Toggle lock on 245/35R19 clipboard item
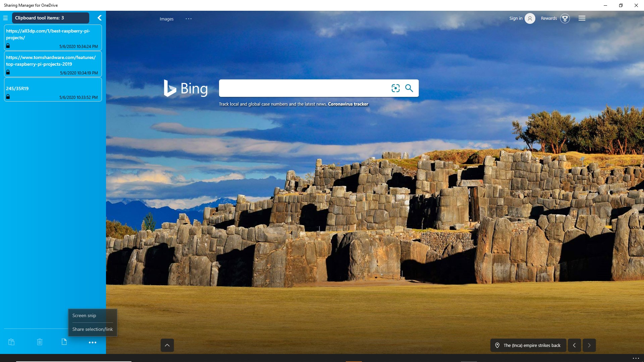This screenshot has width=644, height=362. coord(8,97)
